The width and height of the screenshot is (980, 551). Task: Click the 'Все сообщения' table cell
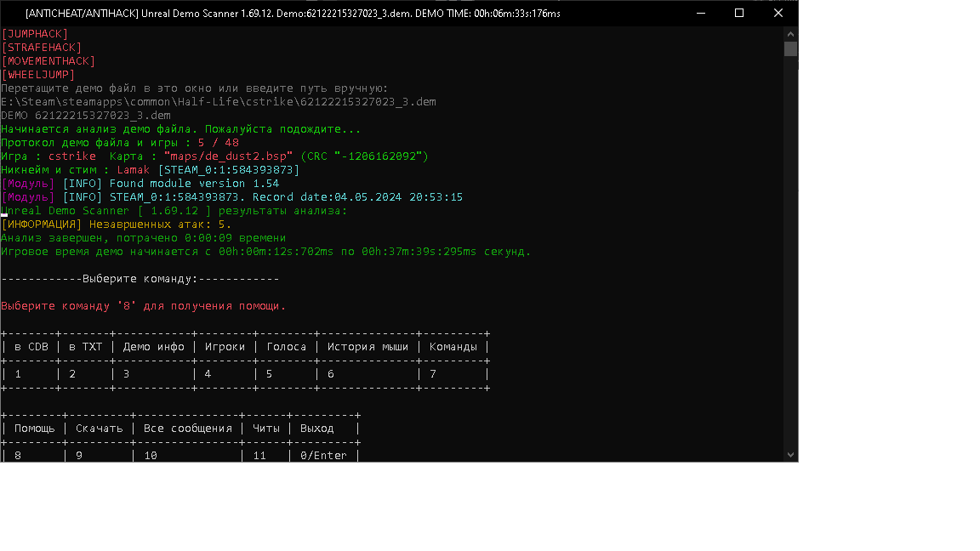click(x=187, y=429)
